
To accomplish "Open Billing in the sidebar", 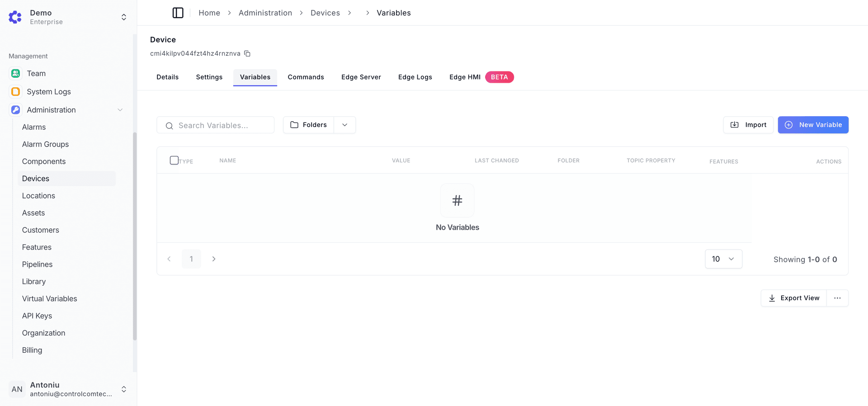I will [32, 350].
